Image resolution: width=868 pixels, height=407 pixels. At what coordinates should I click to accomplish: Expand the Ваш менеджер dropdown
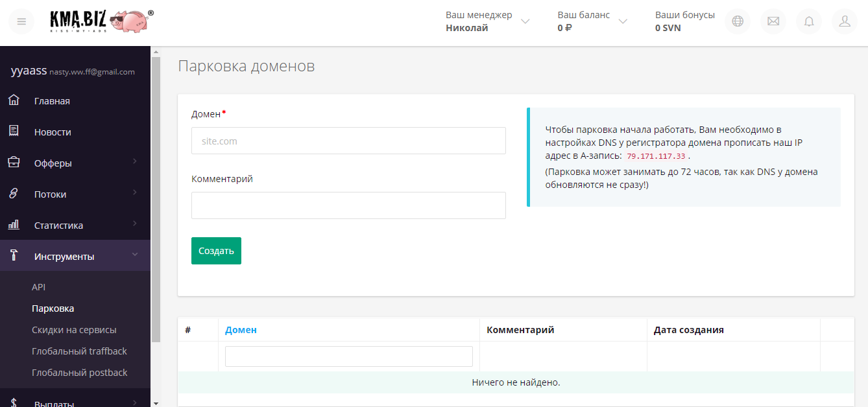[x=525, y=21]
